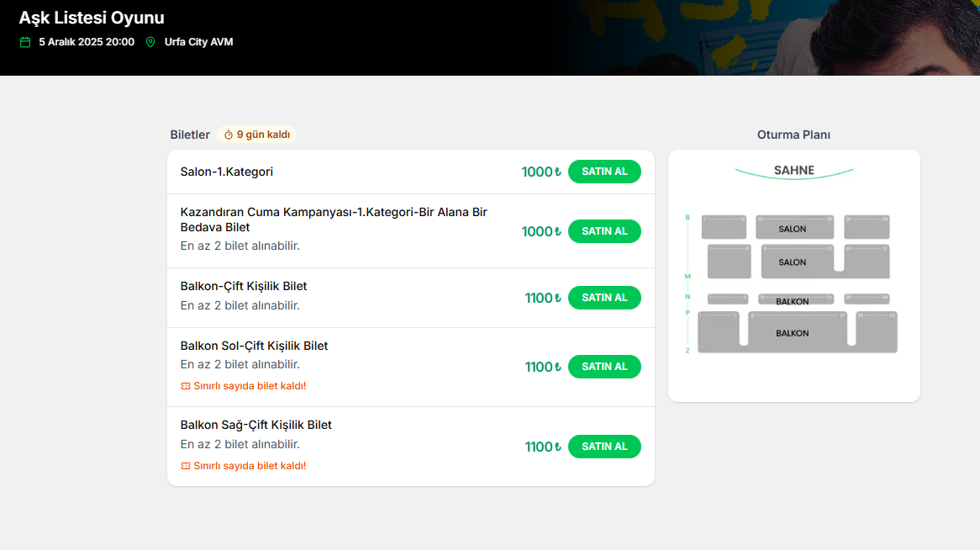Click the calendar icon beside event date
The height and width of the screenshot is (550, 980).
click(x=25, y=42)
